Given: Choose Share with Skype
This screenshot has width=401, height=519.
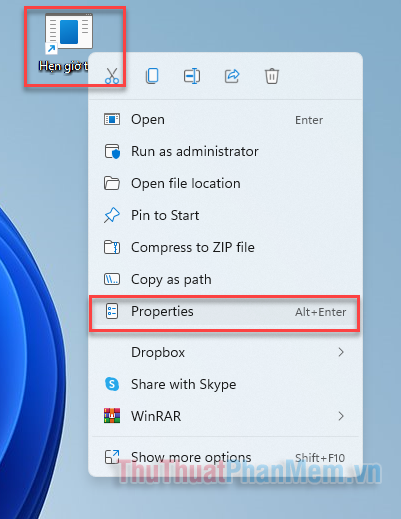Looking at the screenshot, I should [x=225, y=384].
